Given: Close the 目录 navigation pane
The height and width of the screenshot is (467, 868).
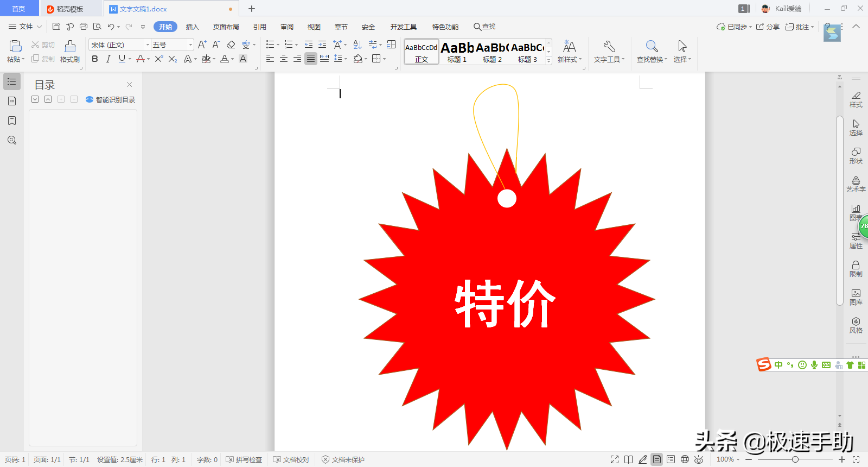Looking at the screenshot, I should pyautogui.click(x=129, y=84).
